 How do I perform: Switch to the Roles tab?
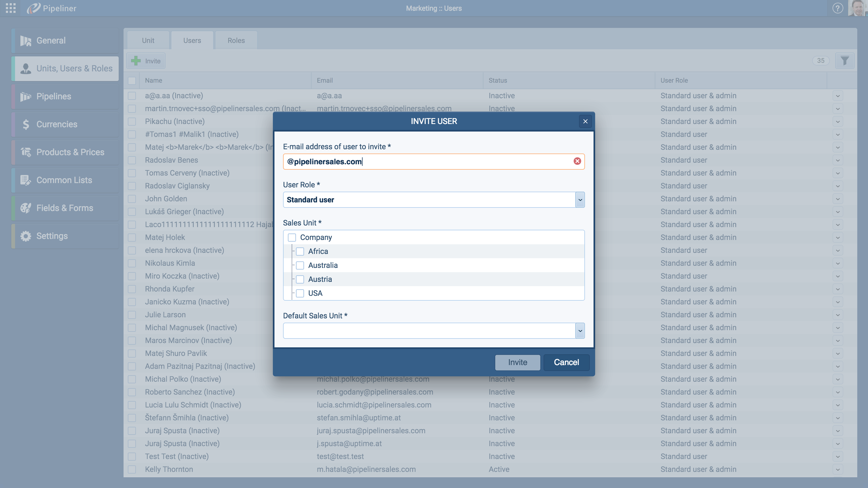pyautogui.click(x=236, y=41)
